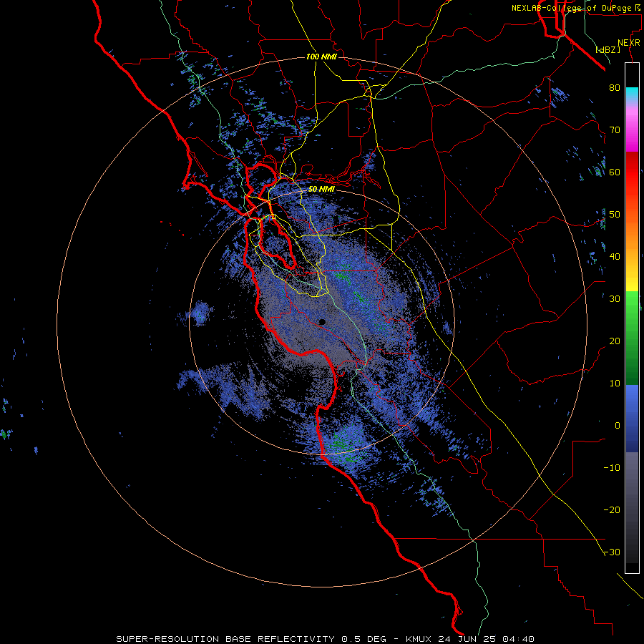The height and width of the screenshot is (644, 644).
Task: Select the 10 value on the dBZ scale
Action: (x=615, y=384)
